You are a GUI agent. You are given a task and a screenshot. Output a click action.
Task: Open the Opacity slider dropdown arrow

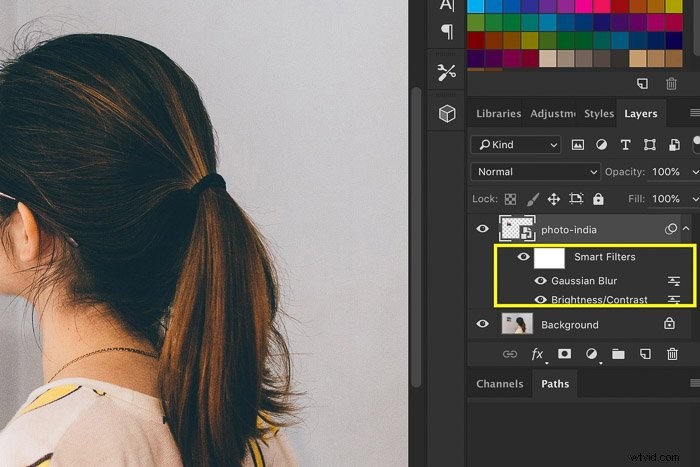[x=695, y=172]
